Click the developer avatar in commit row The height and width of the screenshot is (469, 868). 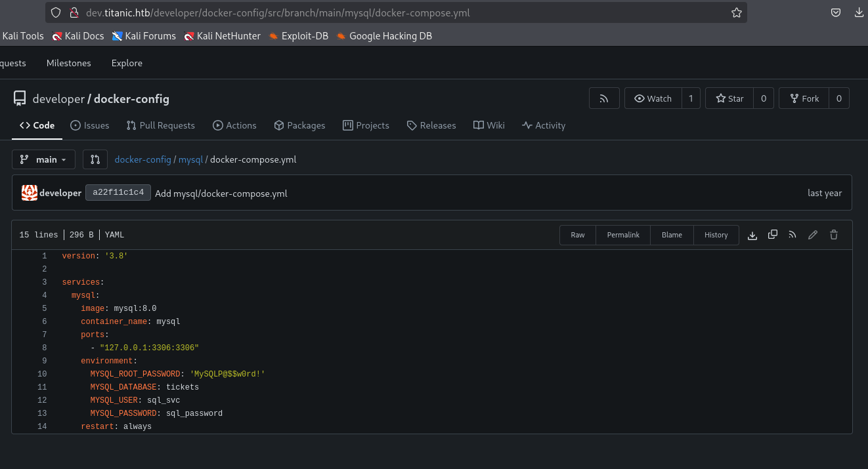point(30,193)
